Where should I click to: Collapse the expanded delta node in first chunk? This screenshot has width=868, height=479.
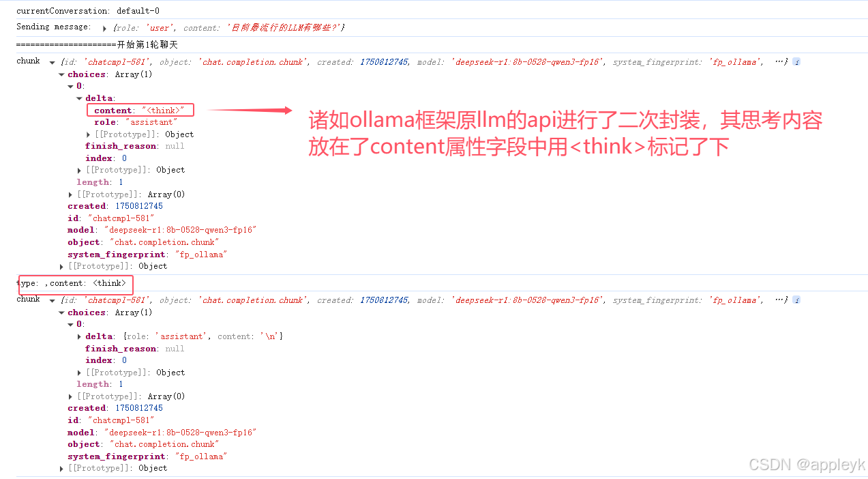click(79, 98)
